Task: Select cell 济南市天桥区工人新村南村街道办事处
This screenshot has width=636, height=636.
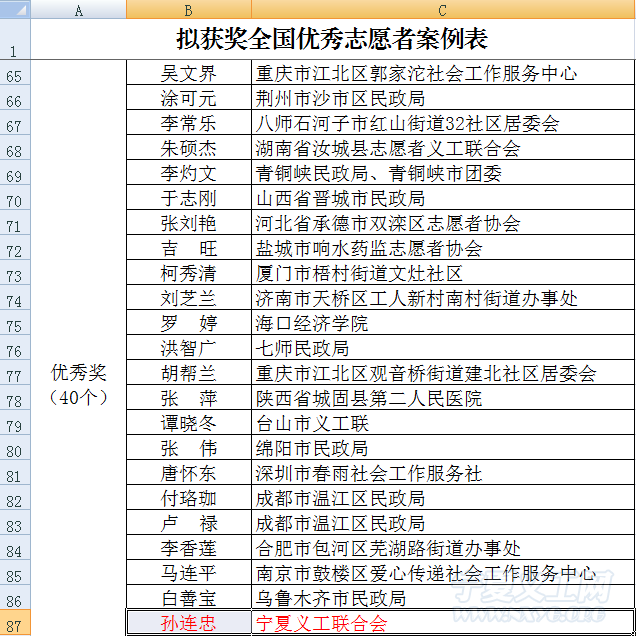Action: click(443, 297)
